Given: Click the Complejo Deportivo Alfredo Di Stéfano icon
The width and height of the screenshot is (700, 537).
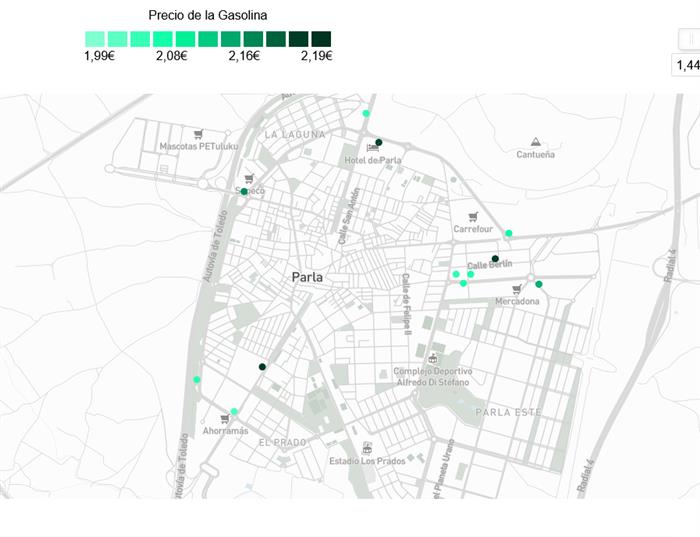Looking at the screenshot, I should click(x=433, y=358).
